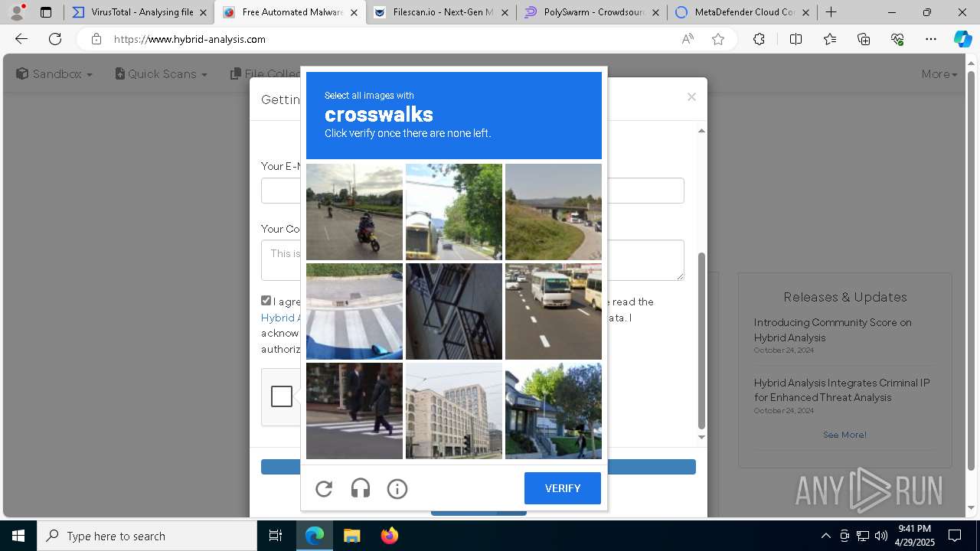Click the captcha refresh challenge icon
The width and height of the screenshot is (980, 551).
pos(324,488)
